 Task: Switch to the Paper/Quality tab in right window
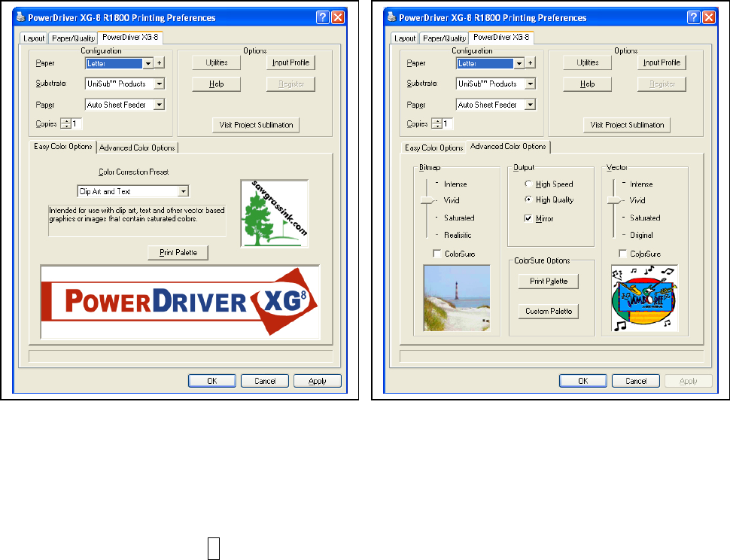pyautogui.click(x=444, y=38)
